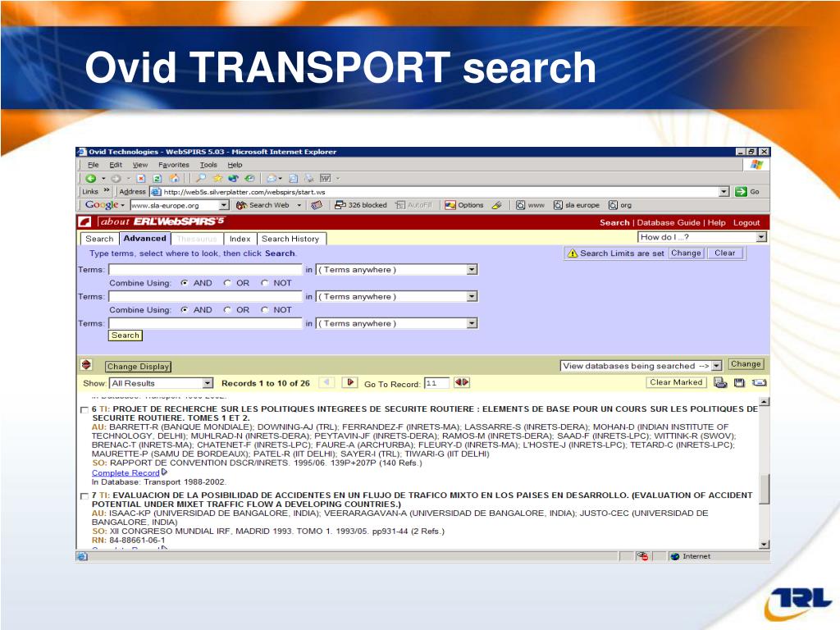Go to IE Home page icon
Screen dimensions: 840x630
click(174, 178)
